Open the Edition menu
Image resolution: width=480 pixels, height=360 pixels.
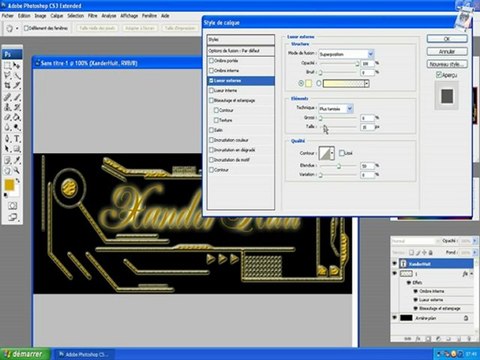click(x=24, y=16)
